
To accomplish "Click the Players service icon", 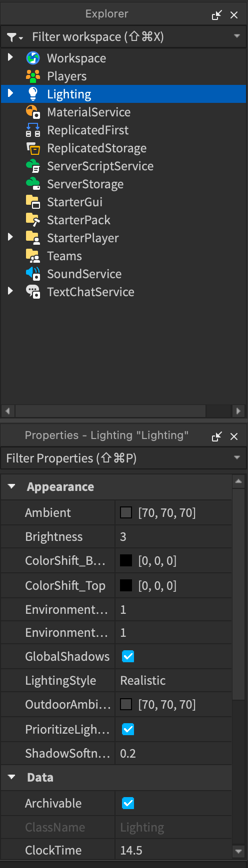I will 33,76.
